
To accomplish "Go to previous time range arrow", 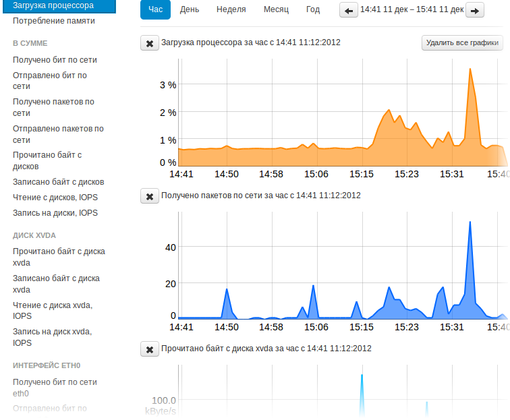I will [349, 11].
